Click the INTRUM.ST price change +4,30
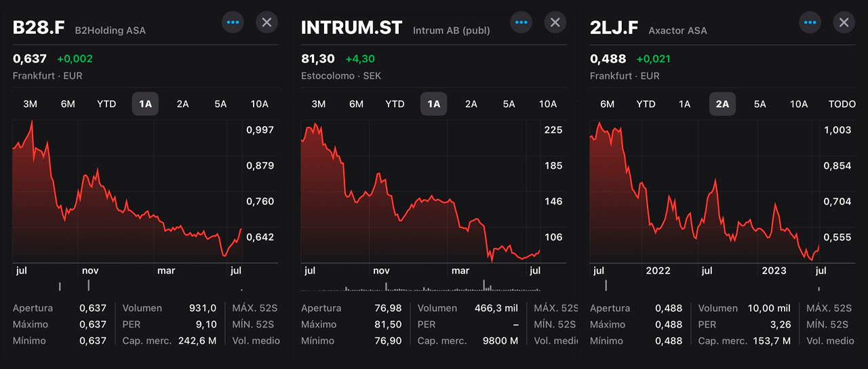 pyautogui.click(x=359, y=59)
